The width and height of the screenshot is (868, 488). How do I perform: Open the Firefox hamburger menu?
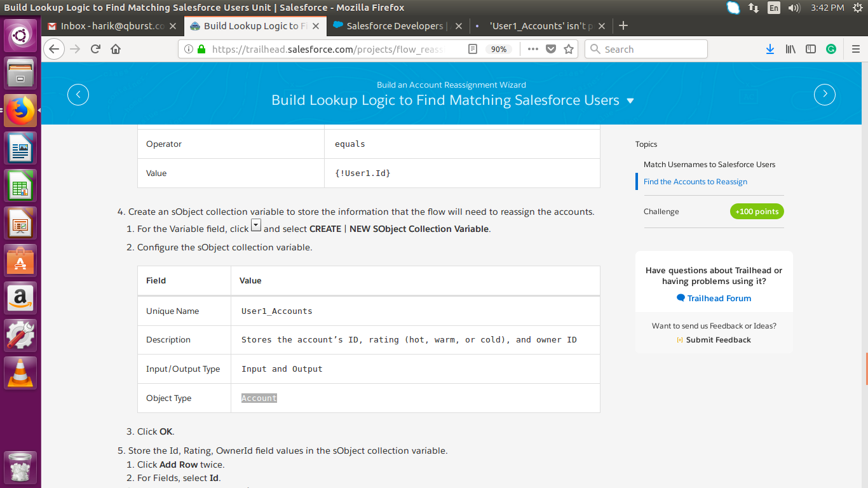pyautogui.click(x=855, y=49)
